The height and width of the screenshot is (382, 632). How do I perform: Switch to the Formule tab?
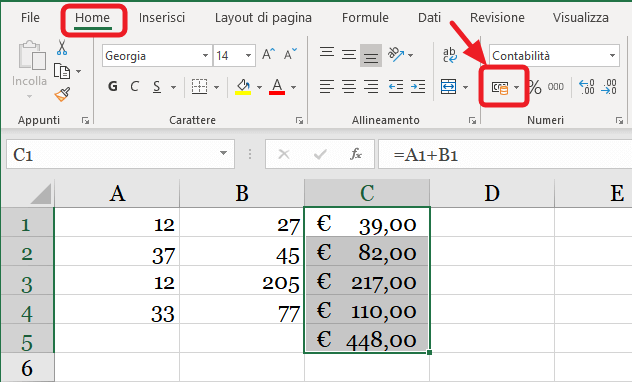click(x=365, y=18)
